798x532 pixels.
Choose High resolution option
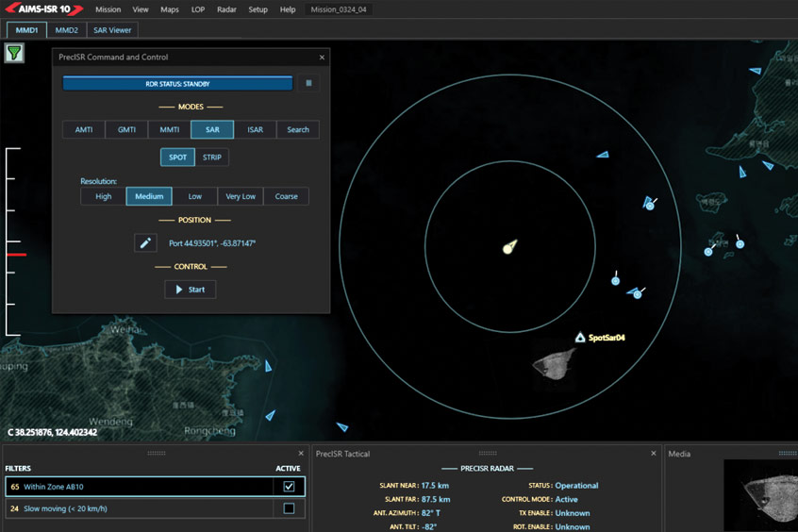coord(104,196)
